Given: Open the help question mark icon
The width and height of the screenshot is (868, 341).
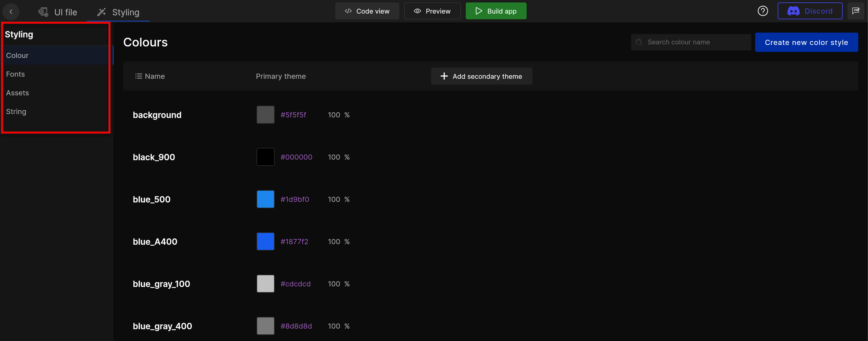Looking at the screenshot, I should tap(763, 11).
